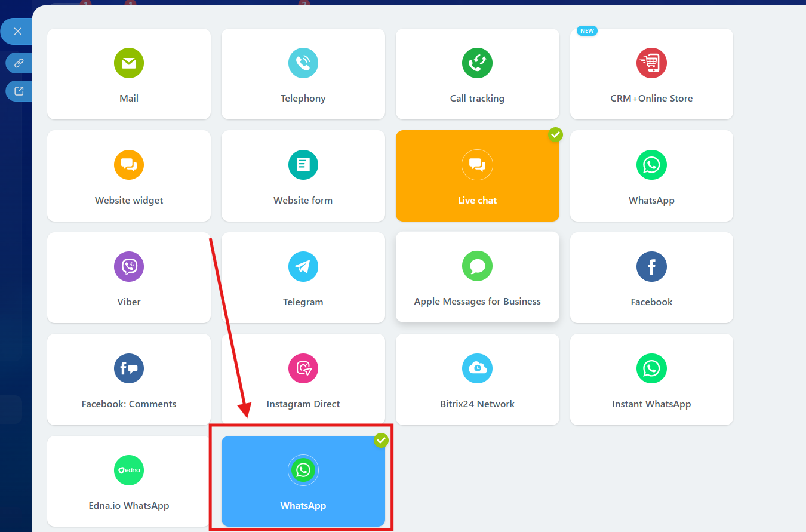Image resolution: width=806 pixels, height=532 pixels.
Task: Select the pink Instagram Direct icon
Action: pos(303,368)
